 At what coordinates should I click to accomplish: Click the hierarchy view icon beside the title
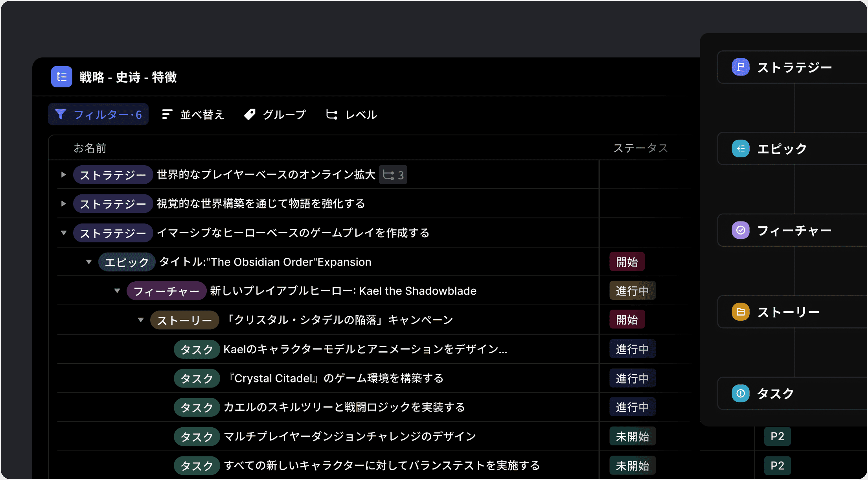tap(61, 77)
